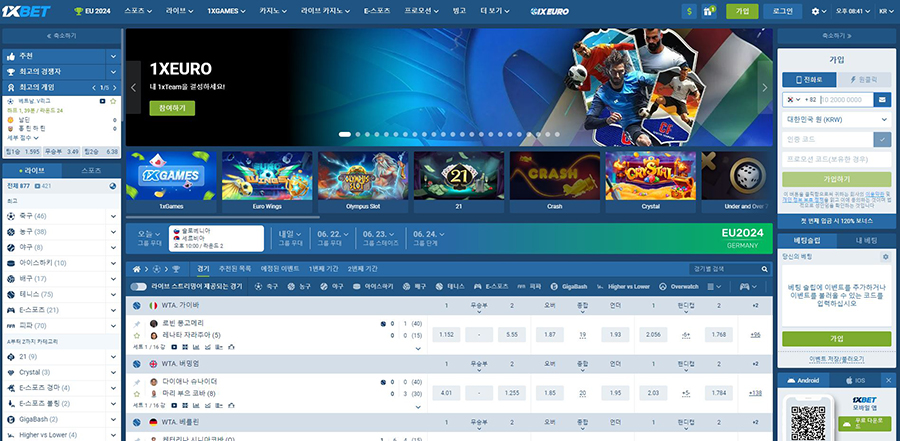Expand more markets for Robin Montgomery match
Screen dimensions: 900x441
pyautogui.click(x=418, y=348)
